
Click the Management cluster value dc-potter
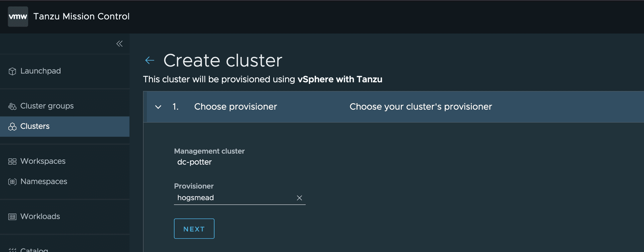click(194, 162)
